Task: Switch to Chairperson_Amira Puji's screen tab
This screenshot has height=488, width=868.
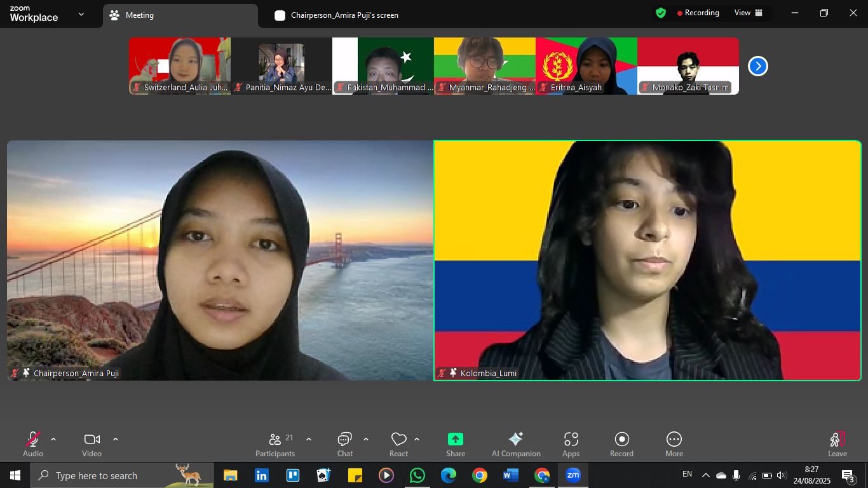Action: click(344, 15)
